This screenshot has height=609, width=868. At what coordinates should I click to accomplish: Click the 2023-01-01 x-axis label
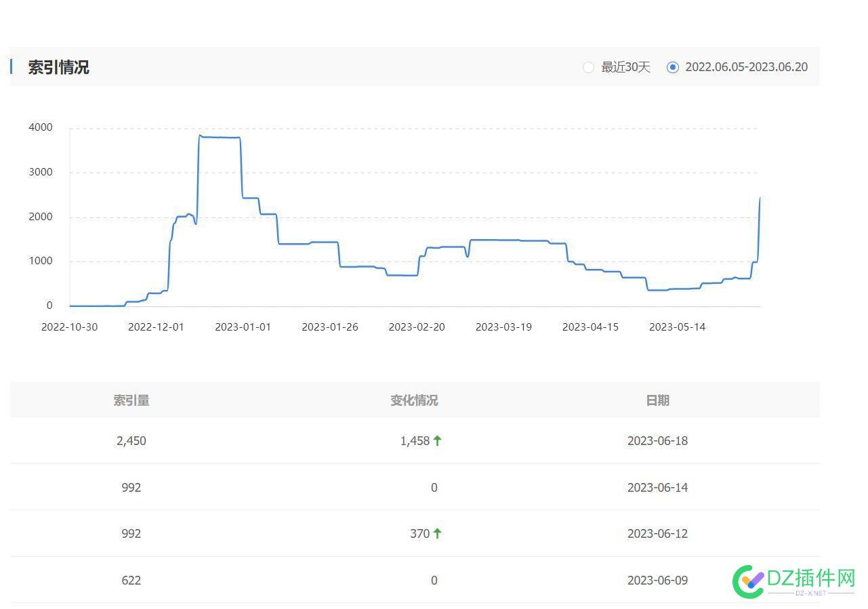pos(243,327)
